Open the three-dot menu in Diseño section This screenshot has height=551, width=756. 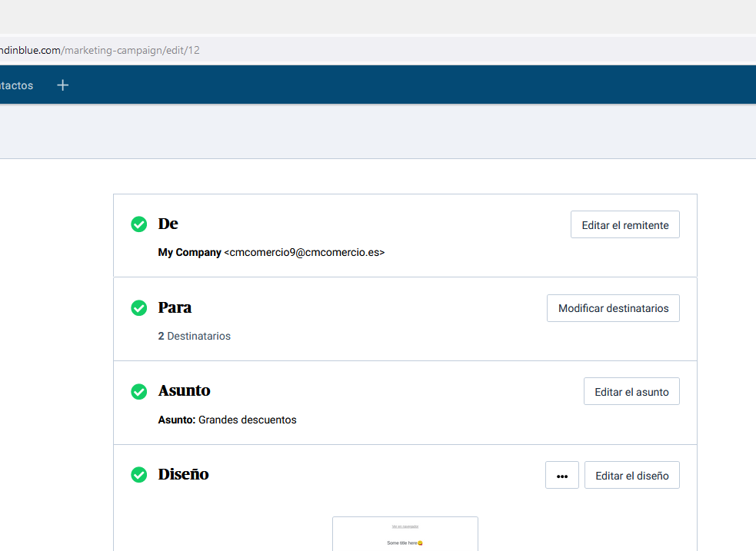pyautogui.click(x=561, y=476)
